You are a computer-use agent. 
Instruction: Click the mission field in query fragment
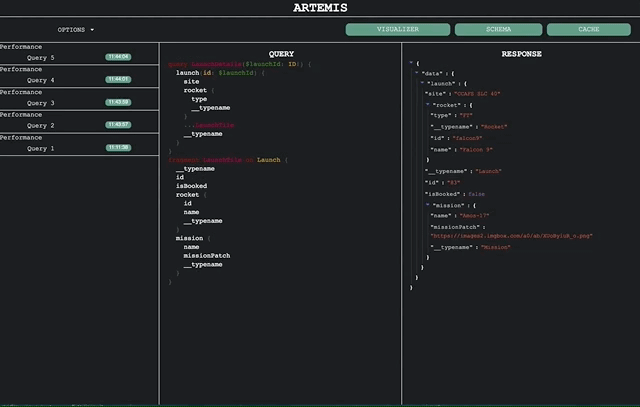coord(189,238)
